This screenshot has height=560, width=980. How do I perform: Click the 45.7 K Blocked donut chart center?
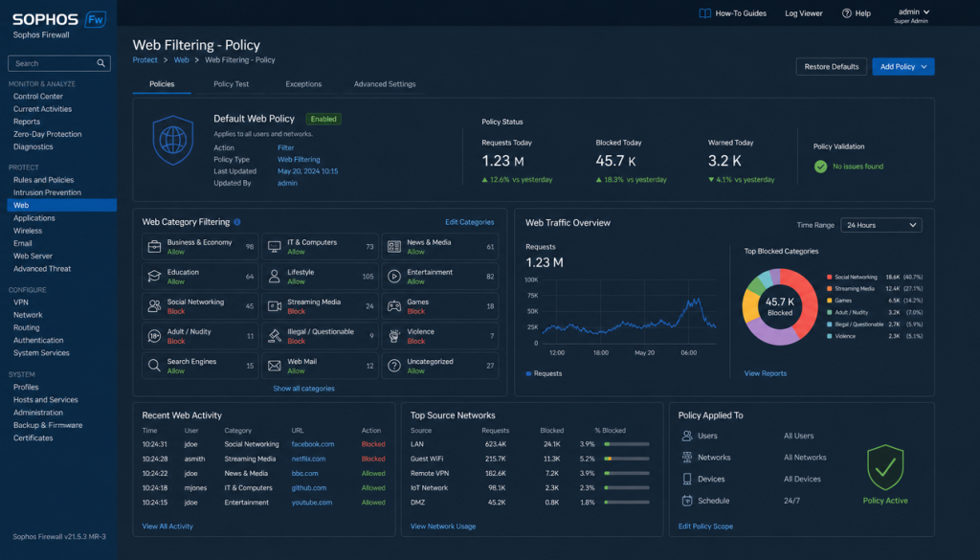click(x=779, y=306)
